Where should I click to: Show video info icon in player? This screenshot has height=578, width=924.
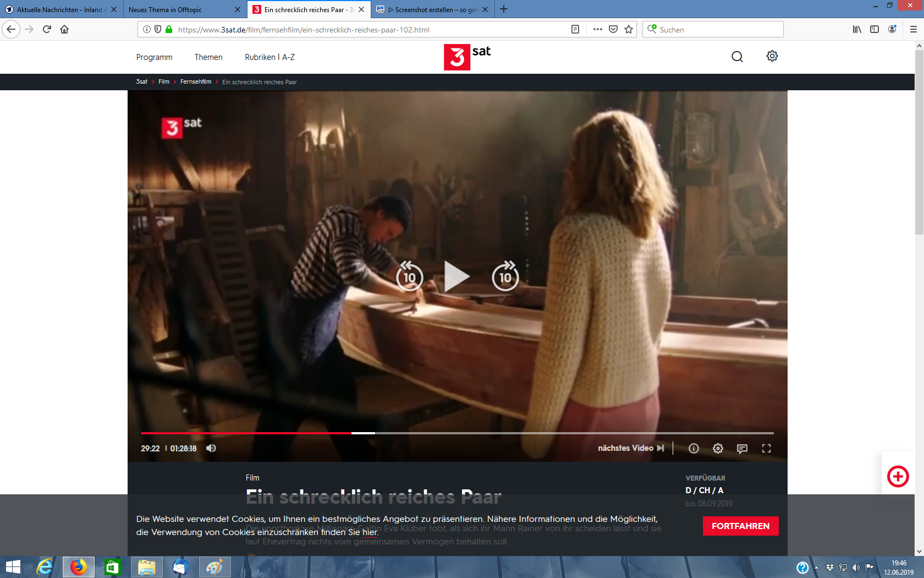pyautogui.click(x=694, y=449)
